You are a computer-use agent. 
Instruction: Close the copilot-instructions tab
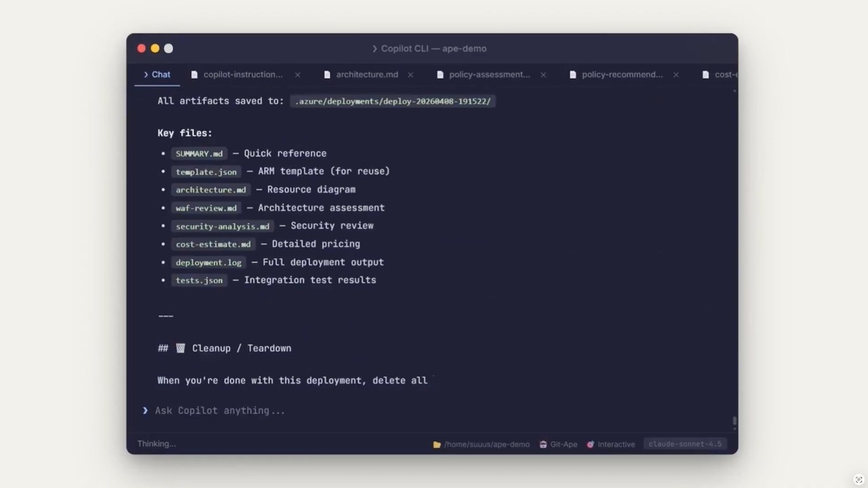coord(297,75)
